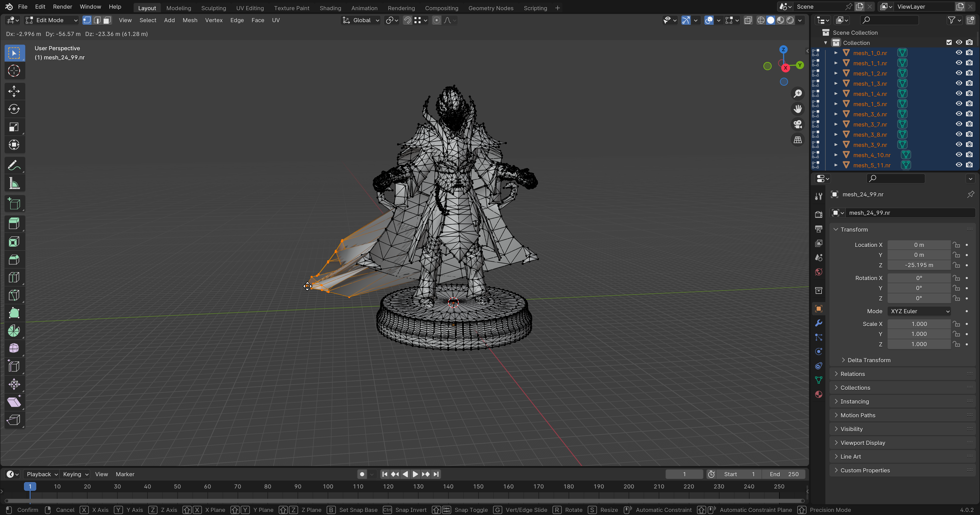Viewport: 980px width, 515px height.
Task: Open the Mesh menu
Action: 190,20
